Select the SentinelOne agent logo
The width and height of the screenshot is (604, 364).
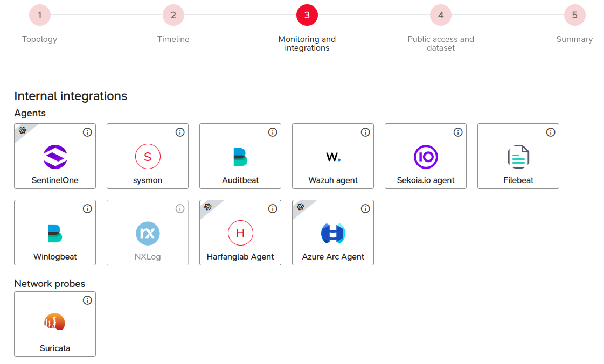[55, 157]
